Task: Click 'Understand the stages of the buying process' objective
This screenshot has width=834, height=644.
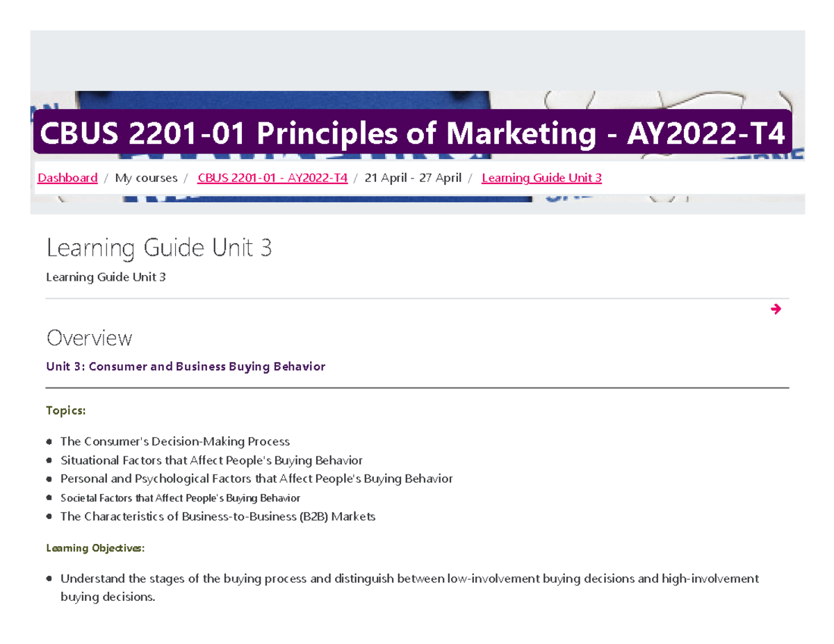Action: 410,587
